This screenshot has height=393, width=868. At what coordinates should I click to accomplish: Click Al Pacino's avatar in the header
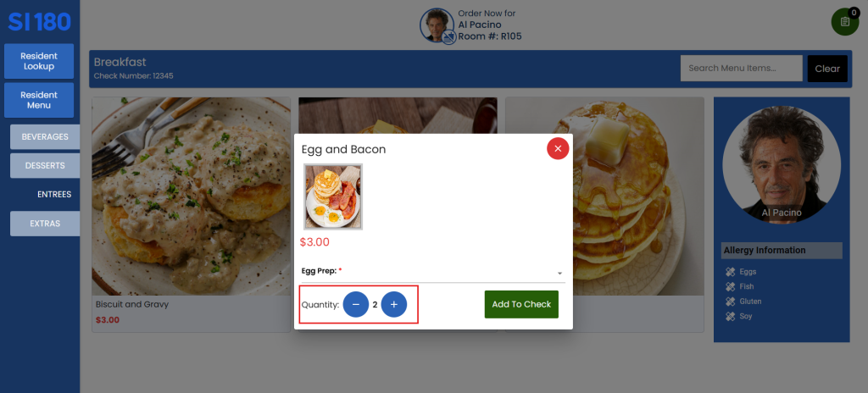click(437, 25)
